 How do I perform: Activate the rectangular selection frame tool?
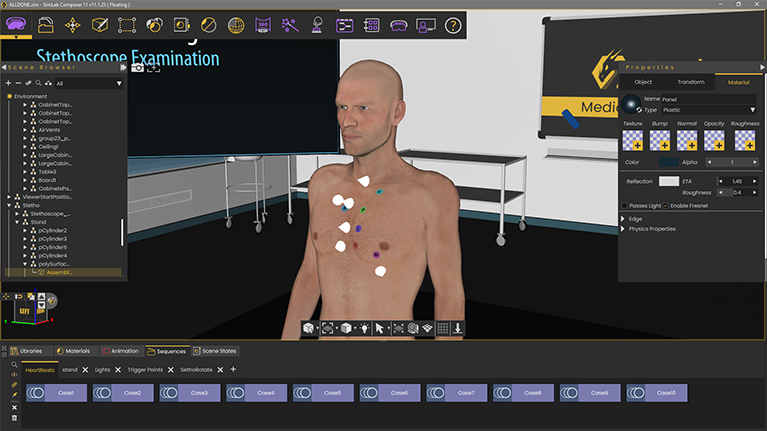[127, 25]
